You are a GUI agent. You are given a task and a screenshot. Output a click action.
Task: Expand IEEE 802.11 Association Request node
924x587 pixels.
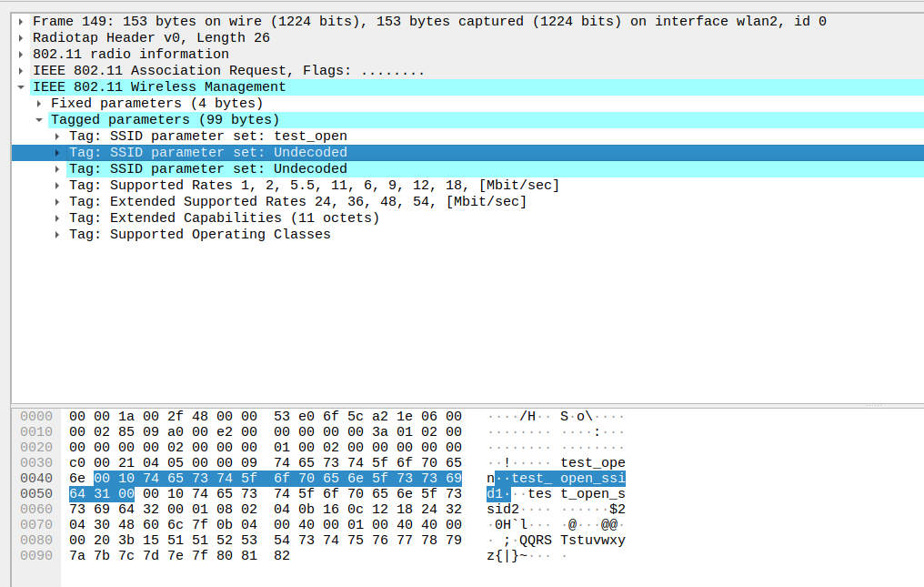click(21, 70)
